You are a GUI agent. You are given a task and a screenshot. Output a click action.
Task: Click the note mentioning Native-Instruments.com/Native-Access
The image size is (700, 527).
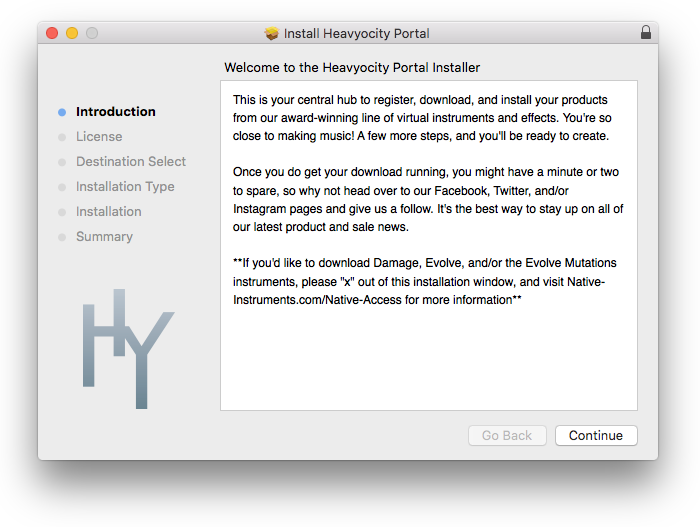pos(424,281)
